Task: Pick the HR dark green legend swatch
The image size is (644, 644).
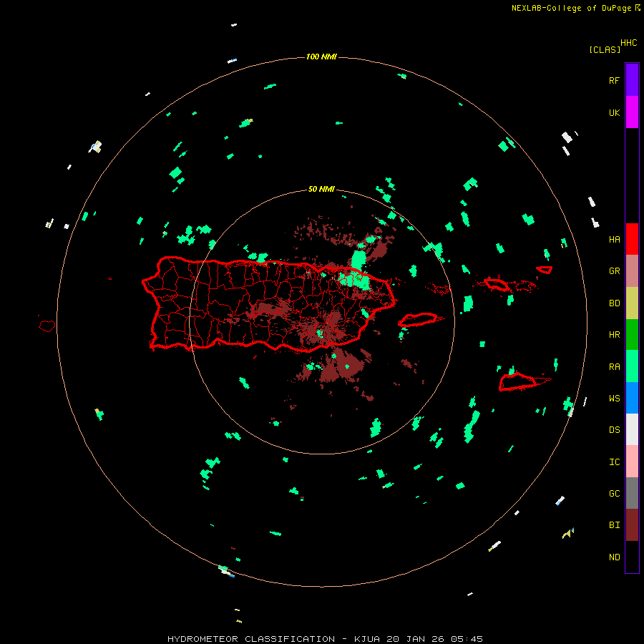Action: 632,335
